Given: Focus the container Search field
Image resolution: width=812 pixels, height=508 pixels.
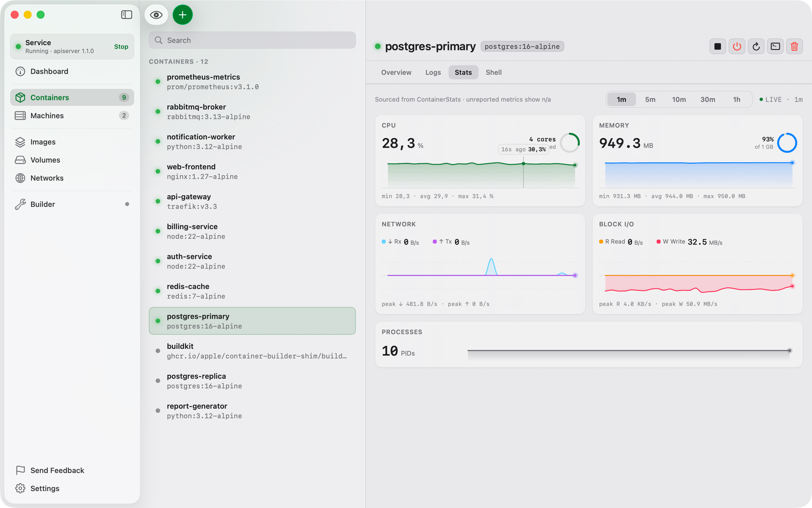Looking at the screenshot, I should (252, 40).
